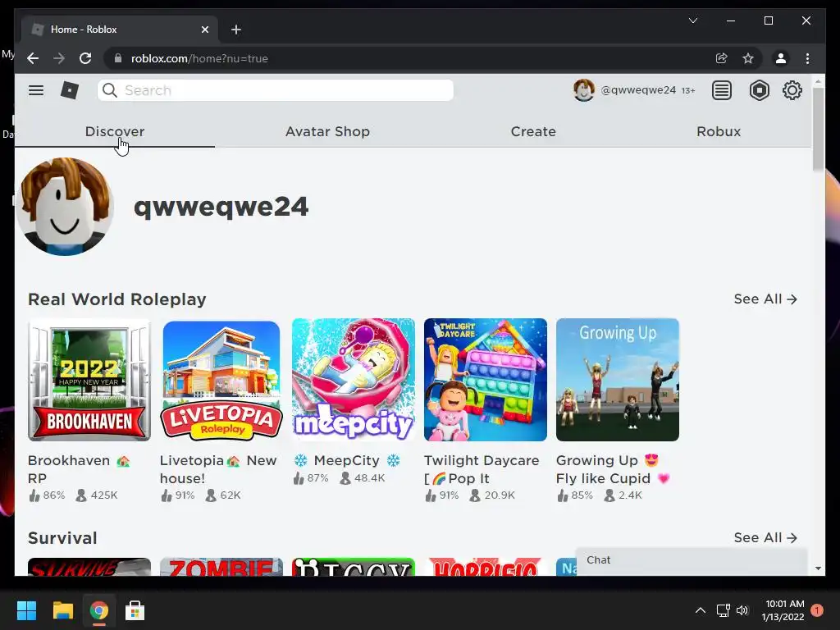840x630 pixels.
Task: Open the Growing Up game thumbnail
Action: click(x=617, y=380)
